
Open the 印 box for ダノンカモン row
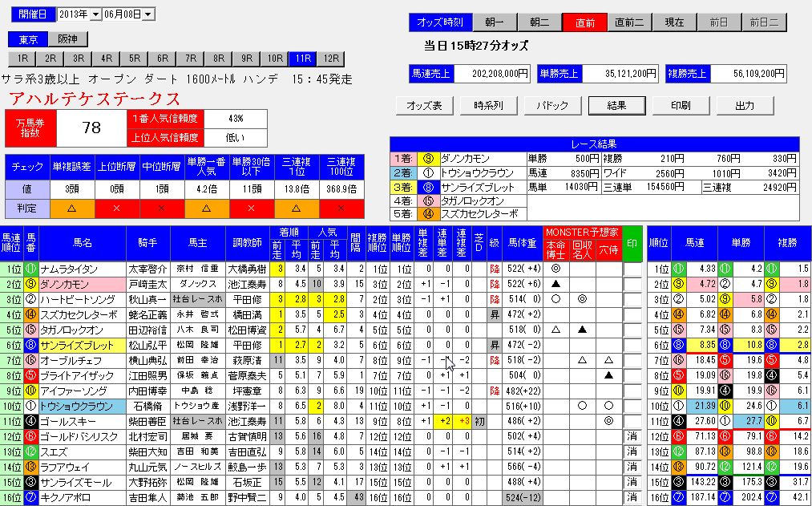click(x=632, y=285)
